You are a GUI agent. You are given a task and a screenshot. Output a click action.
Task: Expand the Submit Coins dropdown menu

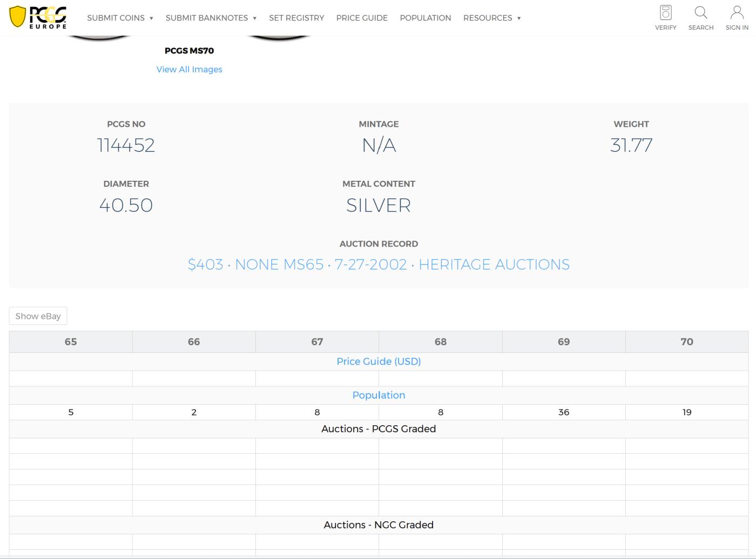[120, 18]
